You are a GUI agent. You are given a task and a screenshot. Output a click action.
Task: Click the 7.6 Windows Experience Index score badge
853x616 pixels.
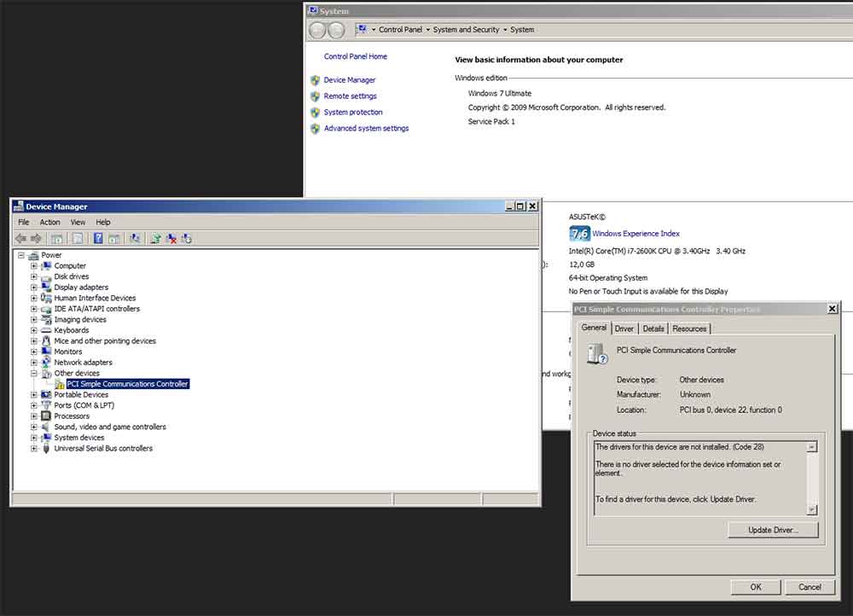click(579, 234)
